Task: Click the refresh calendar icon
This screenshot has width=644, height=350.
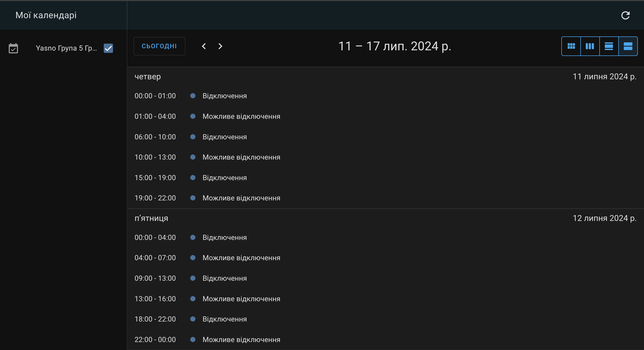Action: click(x=625, y=15)
